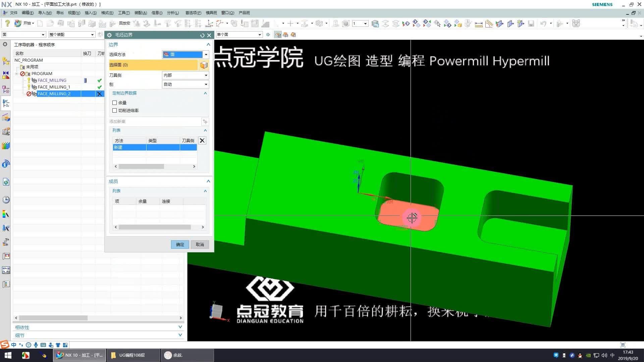Enable the 切削进给率 checkbox
Viewport: 644px width, 362px height.
(114, 111)
